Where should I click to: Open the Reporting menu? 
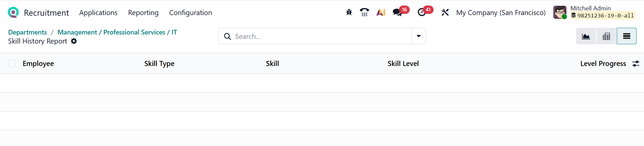[x=143, y=13]
